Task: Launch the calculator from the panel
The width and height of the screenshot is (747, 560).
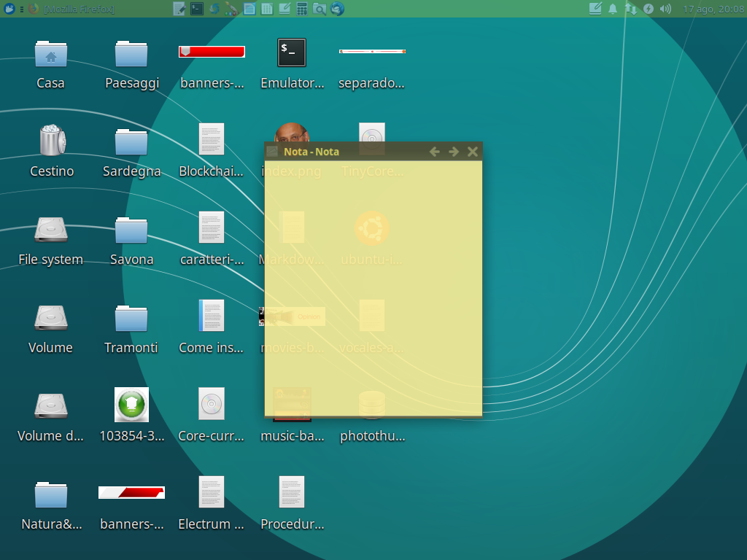Action: click(x=302, y=9)
